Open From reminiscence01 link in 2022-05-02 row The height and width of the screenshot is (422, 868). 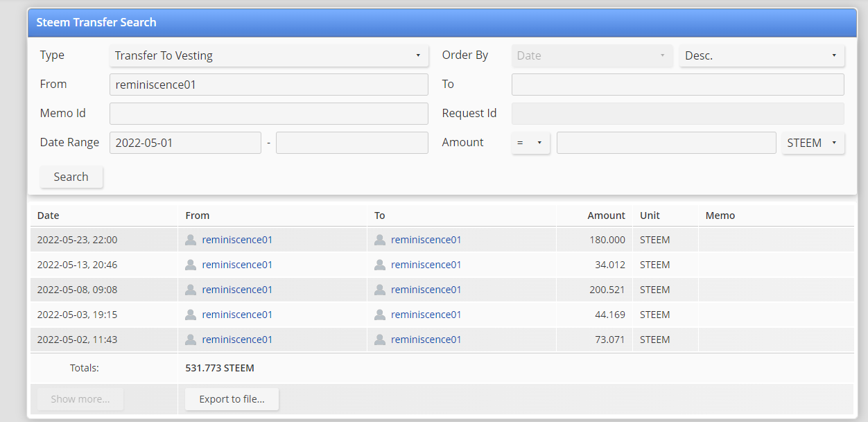[237, 340]
